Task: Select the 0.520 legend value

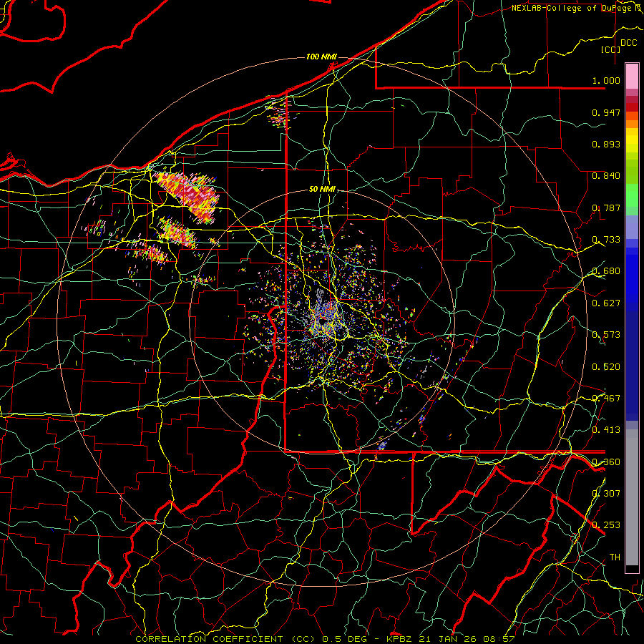Action: point(606,367)
